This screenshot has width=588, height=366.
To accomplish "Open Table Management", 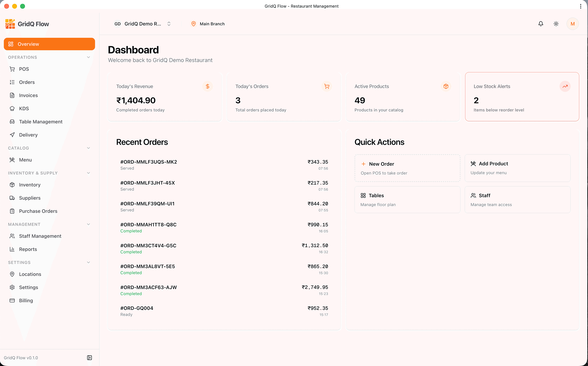I will [41, 121].
